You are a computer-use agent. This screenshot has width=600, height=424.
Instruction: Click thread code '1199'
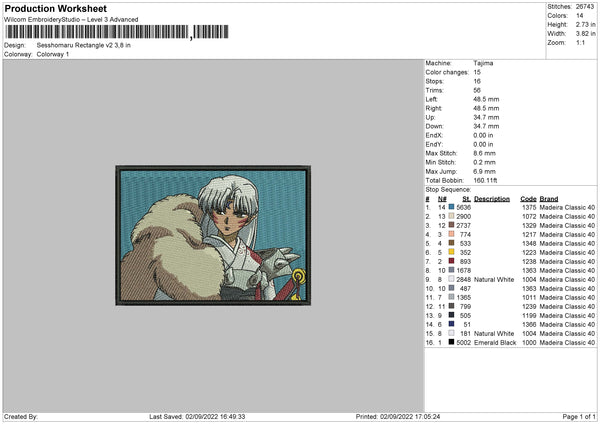coord(529,315)
